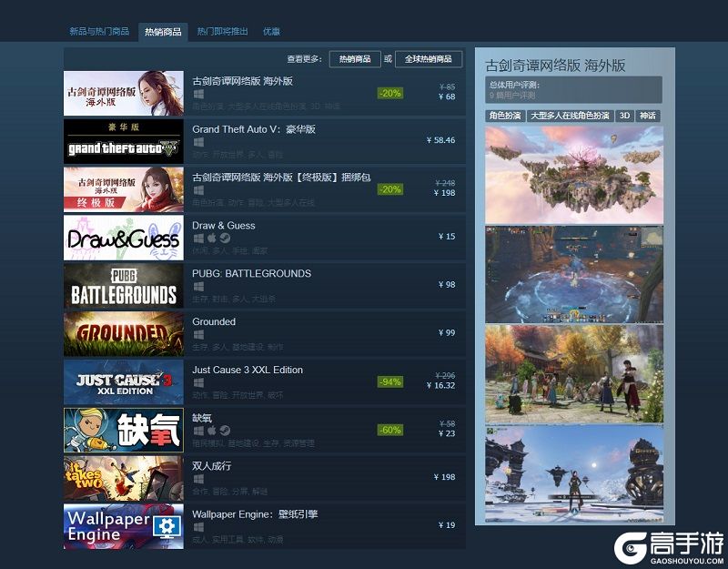Open 古剑奇谭 终极版 bundle capsule image
The image size is (728, 569).
coord(124,189)
